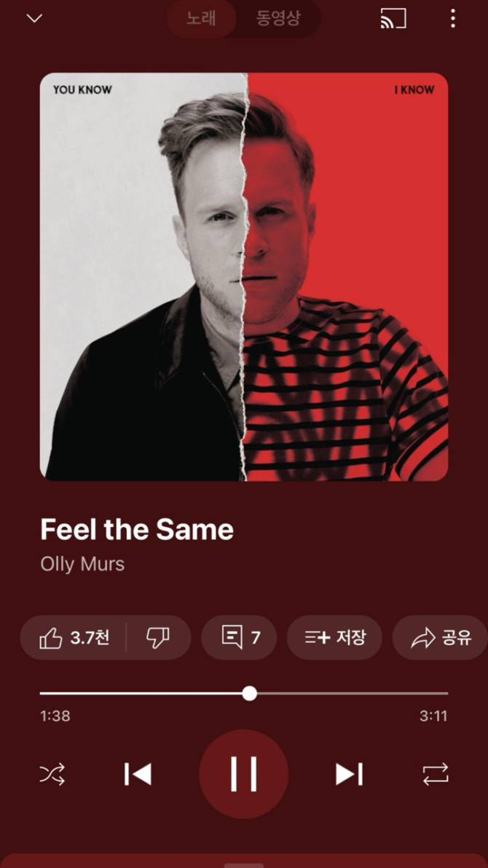
Task: Toggle shuffle playback
Action: [52, 774]
